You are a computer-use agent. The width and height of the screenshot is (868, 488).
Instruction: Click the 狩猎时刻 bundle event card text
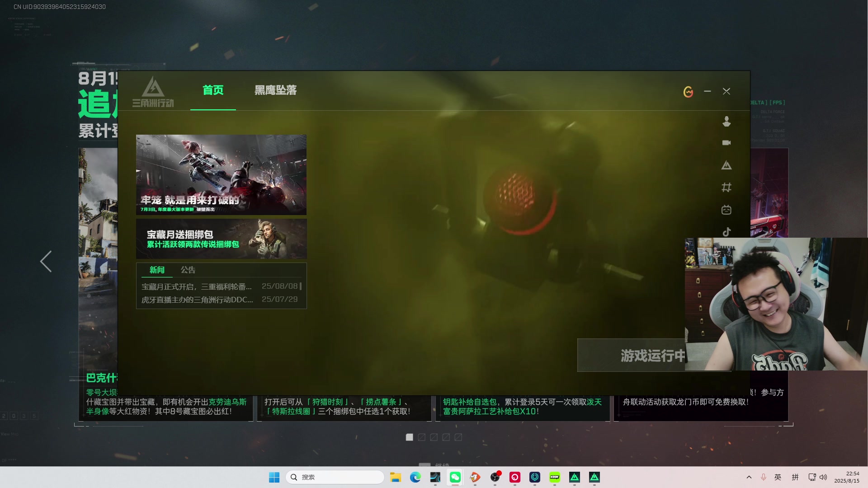[337, 406]
